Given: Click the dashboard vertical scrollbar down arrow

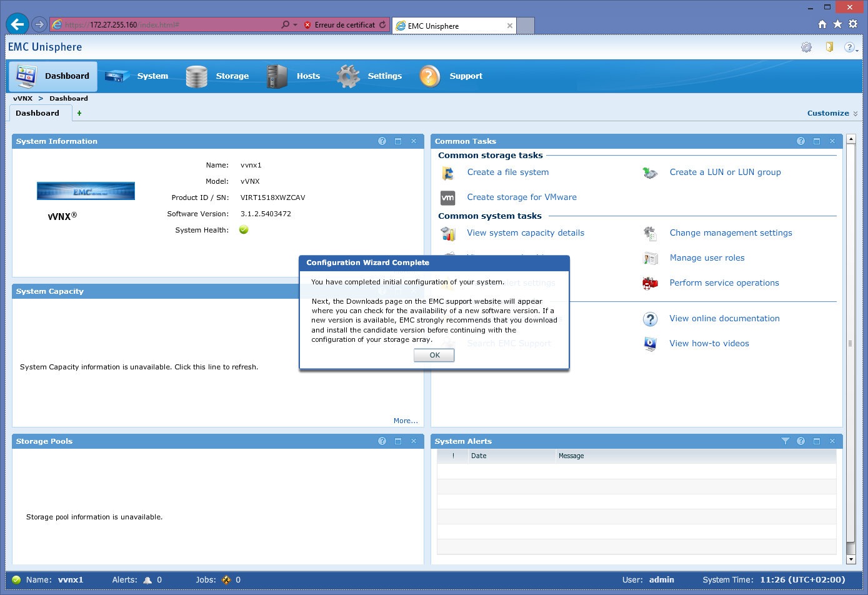Looking at the screenshot, I should (850, 559).
